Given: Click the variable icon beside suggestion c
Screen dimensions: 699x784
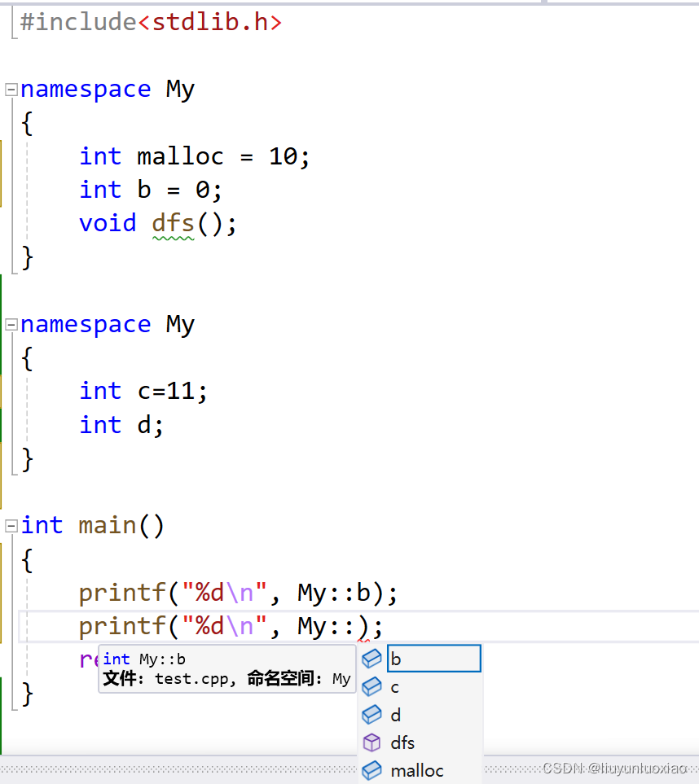Looking at the screenshot, I should 371,687.
